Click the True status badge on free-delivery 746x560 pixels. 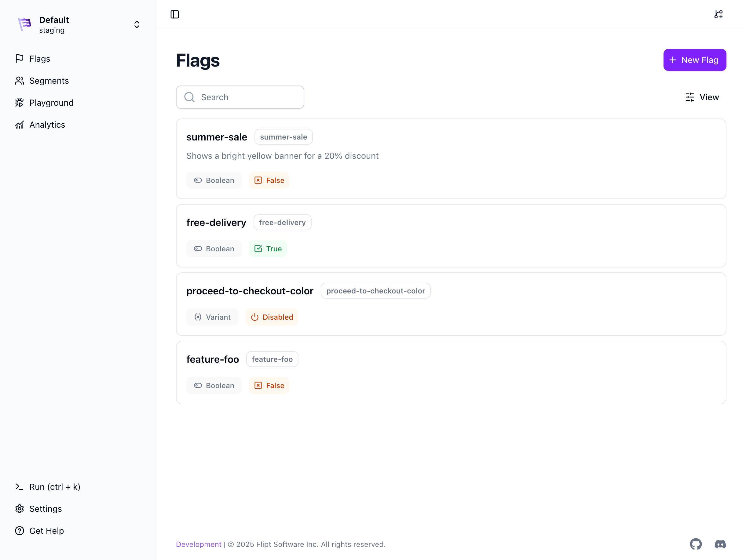268,249
